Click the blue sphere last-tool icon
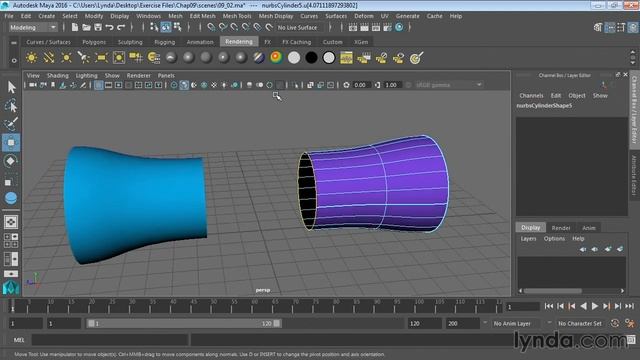The width and height of the screenshot is (640, 360). tap(11, 198)
